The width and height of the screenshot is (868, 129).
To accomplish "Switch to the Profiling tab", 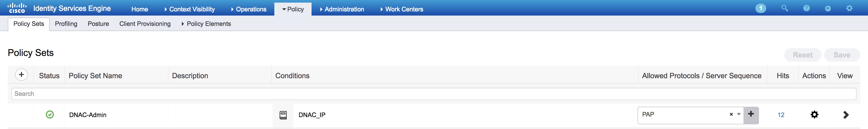I will pyautogui.click(x=66, y=24).
